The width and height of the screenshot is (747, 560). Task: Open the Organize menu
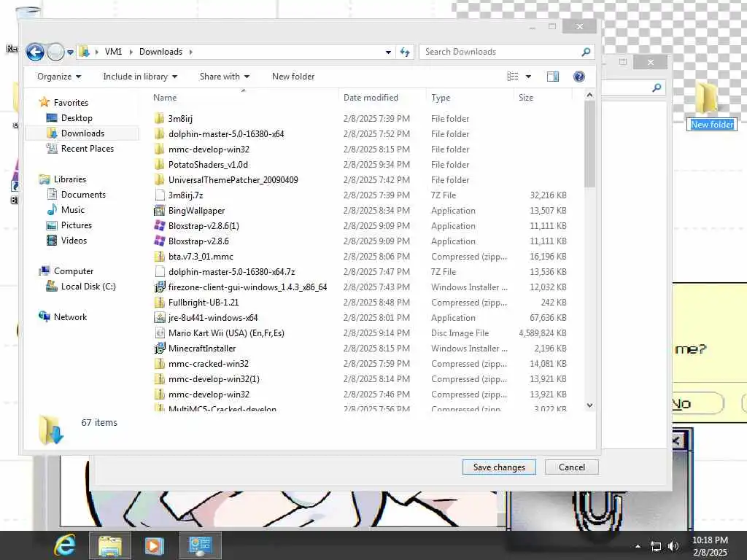coord(59,77)
